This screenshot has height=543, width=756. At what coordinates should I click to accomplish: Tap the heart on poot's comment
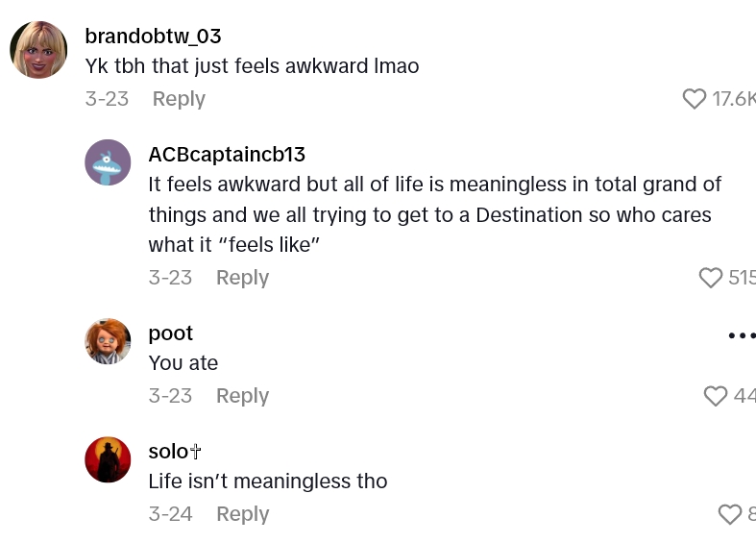point(715,396)
